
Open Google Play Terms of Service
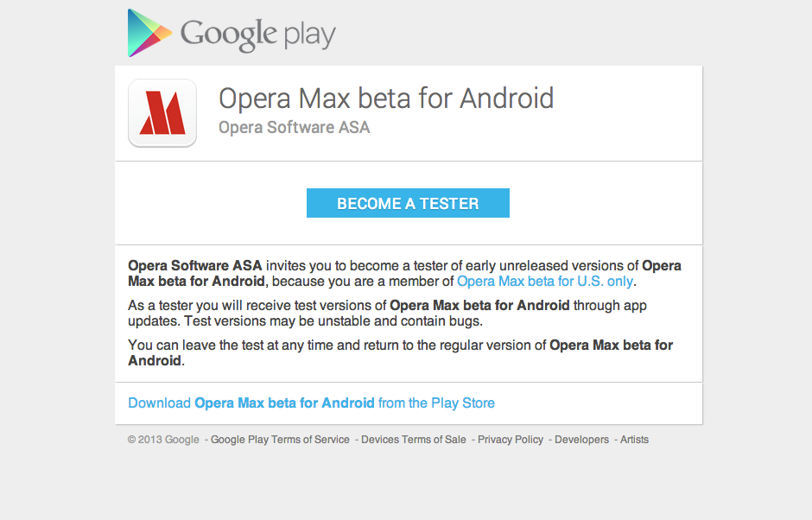click(280, 440)
